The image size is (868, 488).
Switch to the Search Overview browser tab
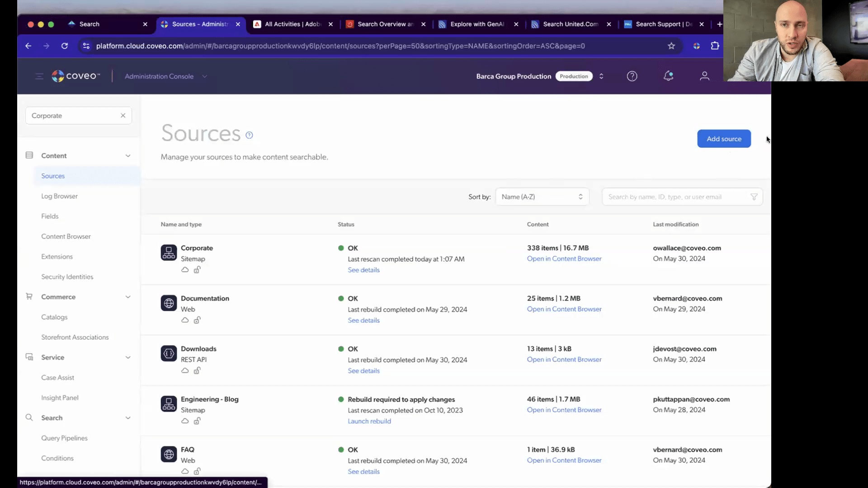click(385, 24)
